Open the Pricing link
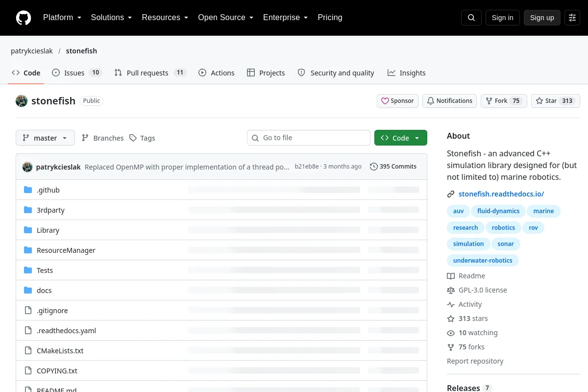 pyautogui.click(x=330, y=18)
